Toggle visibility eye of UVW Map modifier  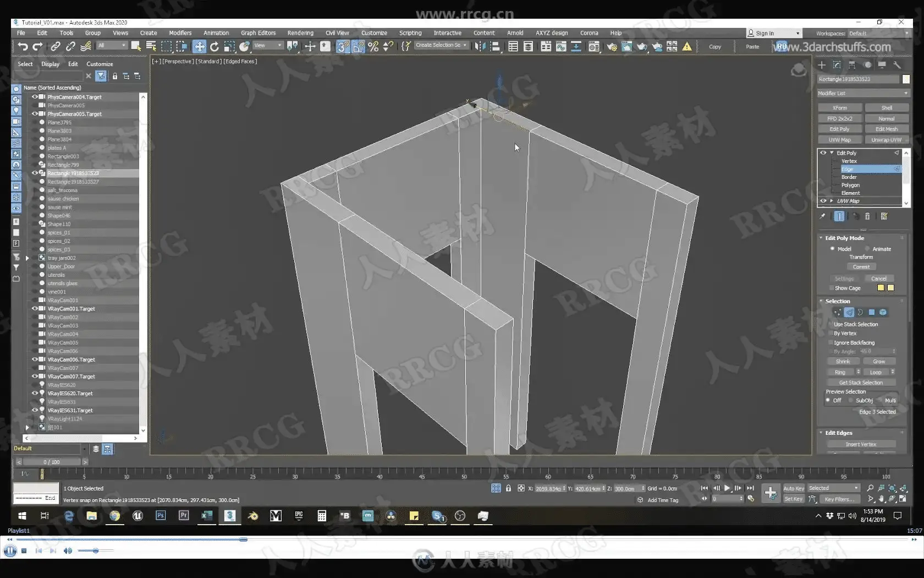(x=823, y=201)
